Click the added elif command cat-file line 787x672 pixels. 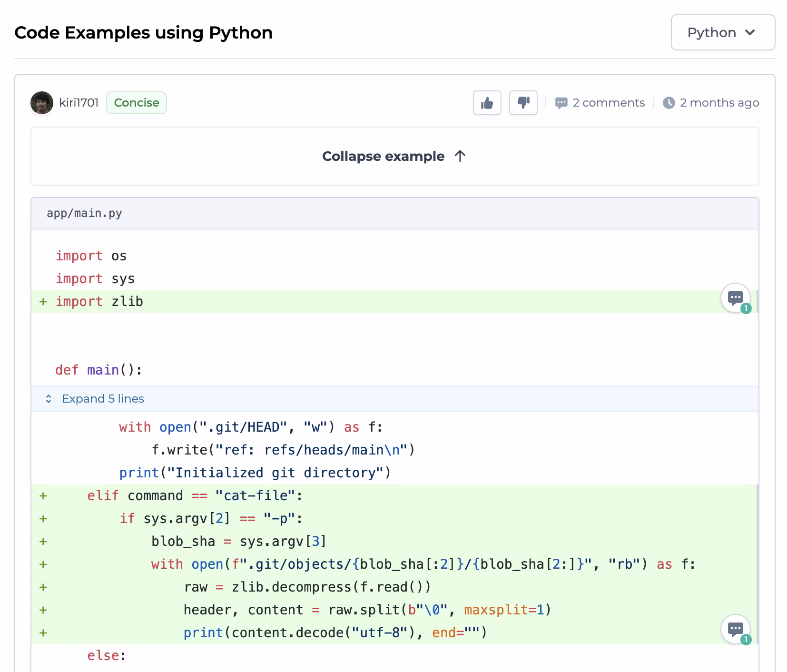(194, 496)
